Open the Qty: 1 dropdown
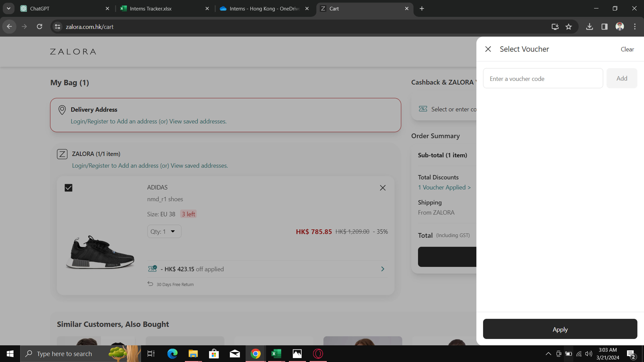 pos(164,232)
